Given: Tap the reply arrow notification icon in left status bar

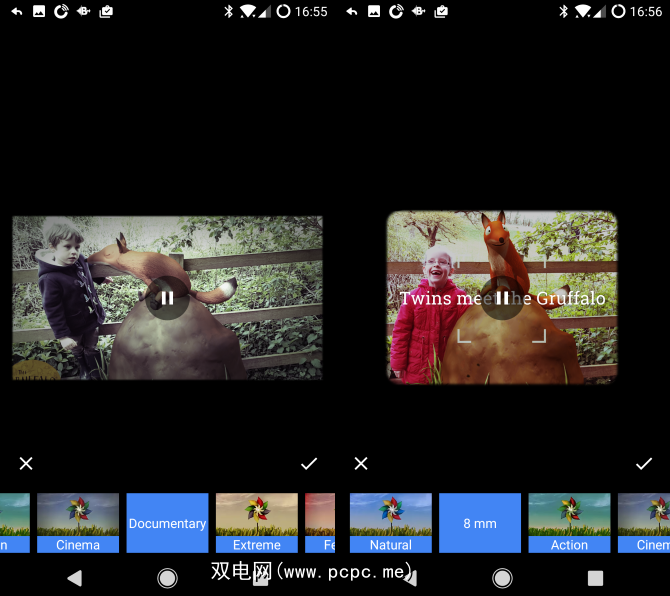Looking at the screenshot, I should pos(17,12).
